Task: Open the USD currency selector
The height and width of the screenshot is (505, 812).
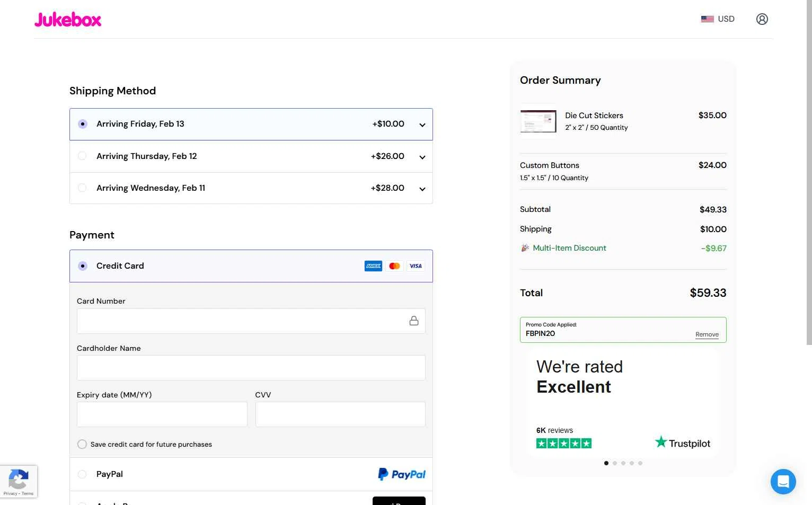Action: [x=718, y=19]
